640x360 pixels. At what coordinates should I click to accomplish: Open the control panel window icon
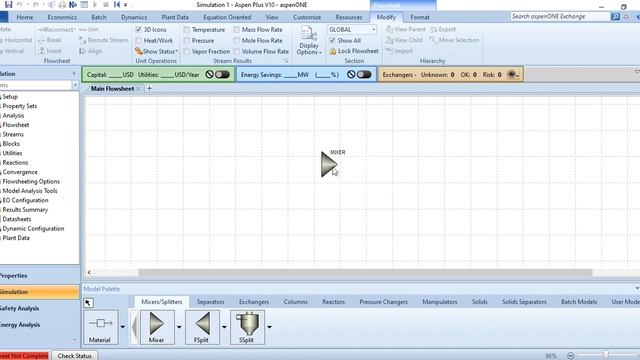tap(84, 5)
